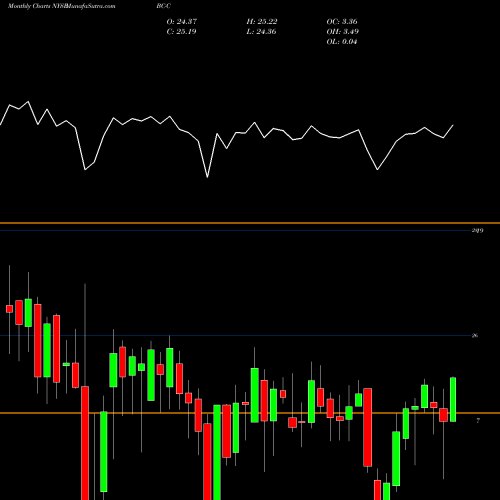The image size is (500, 500).
Task: Click the Monthly Charts NYSEMunafaSutra.com title text
Action: (61, 6)
